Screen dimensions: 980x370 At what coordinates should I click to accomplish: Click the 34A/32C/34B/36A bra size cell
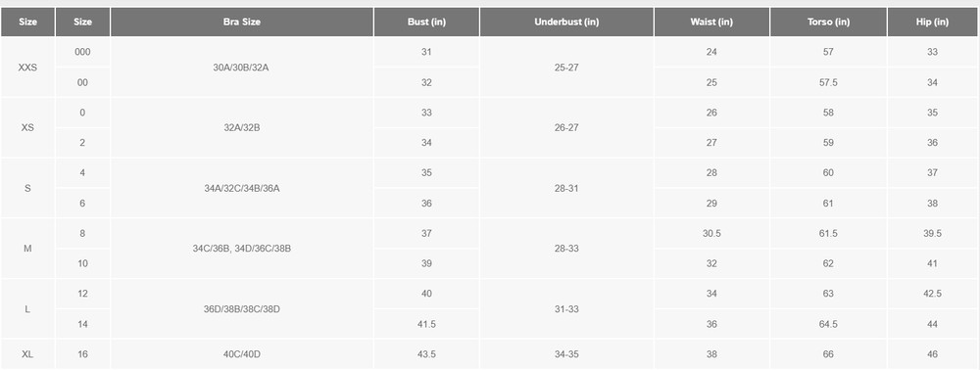point(242,188)
